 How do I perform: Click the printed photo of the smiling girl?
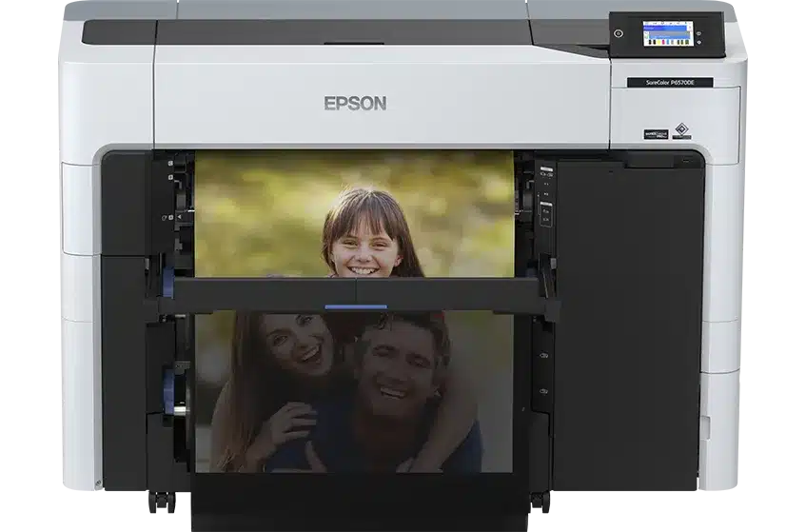pos(354,214)
